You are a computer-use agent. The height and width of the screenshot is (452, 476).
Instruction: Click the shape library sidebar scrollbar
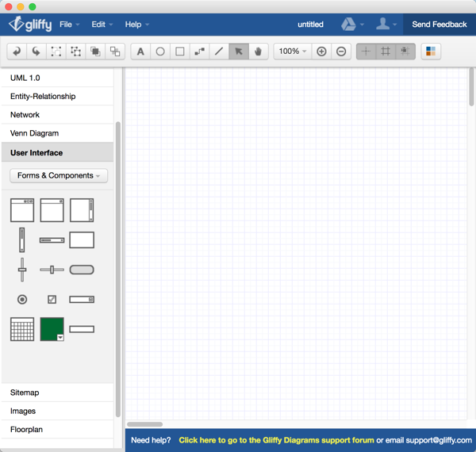tap(118, 270)
